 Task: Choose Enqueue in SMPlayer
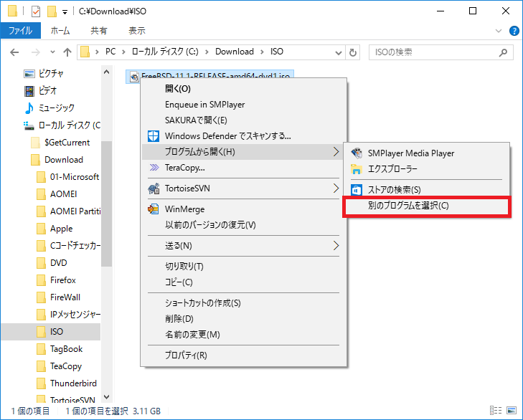coord(243,105)
